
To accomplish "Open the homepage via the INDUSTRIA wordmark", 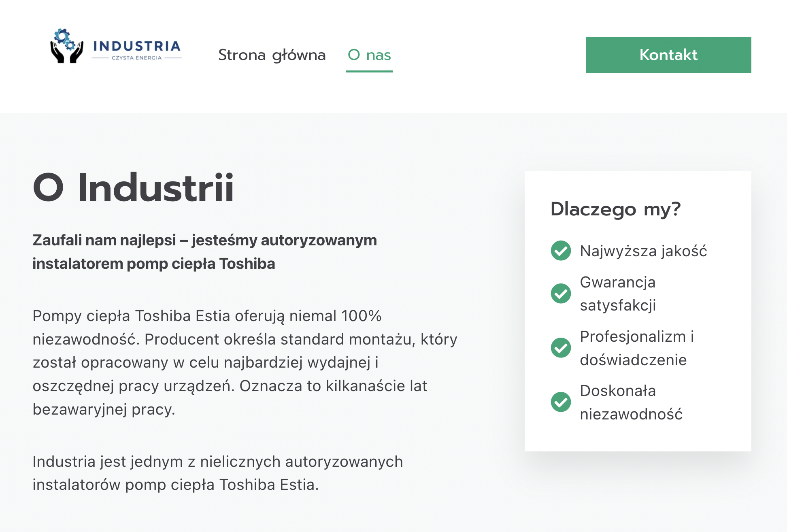I will click(x=137, y=46).
